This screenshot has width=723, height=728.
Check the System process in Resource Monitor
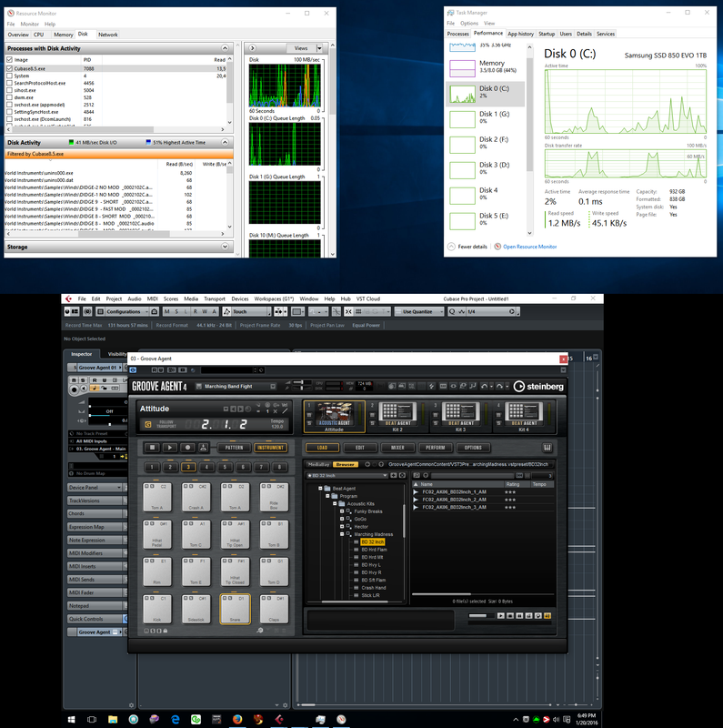click(9, 76)
